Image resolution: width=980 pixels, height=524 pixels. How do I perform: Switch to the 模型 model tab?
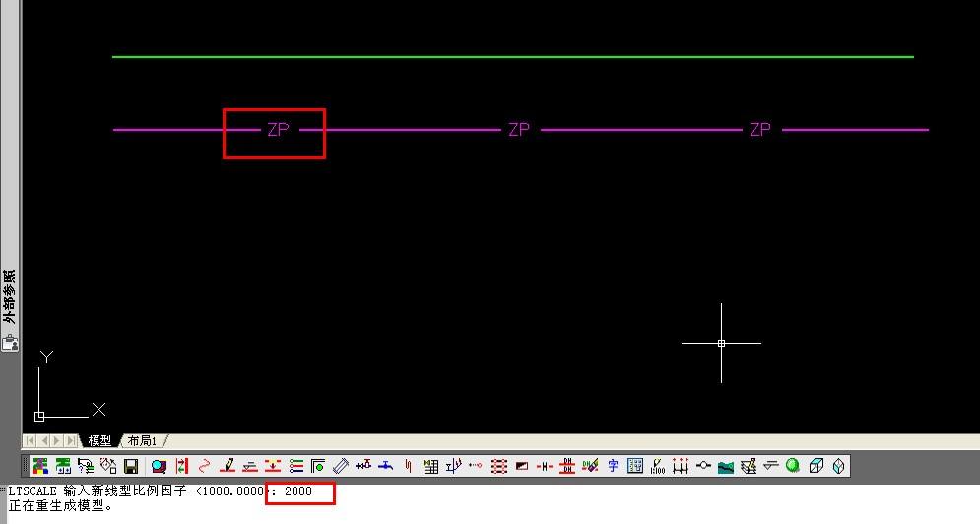coord(99,441)
